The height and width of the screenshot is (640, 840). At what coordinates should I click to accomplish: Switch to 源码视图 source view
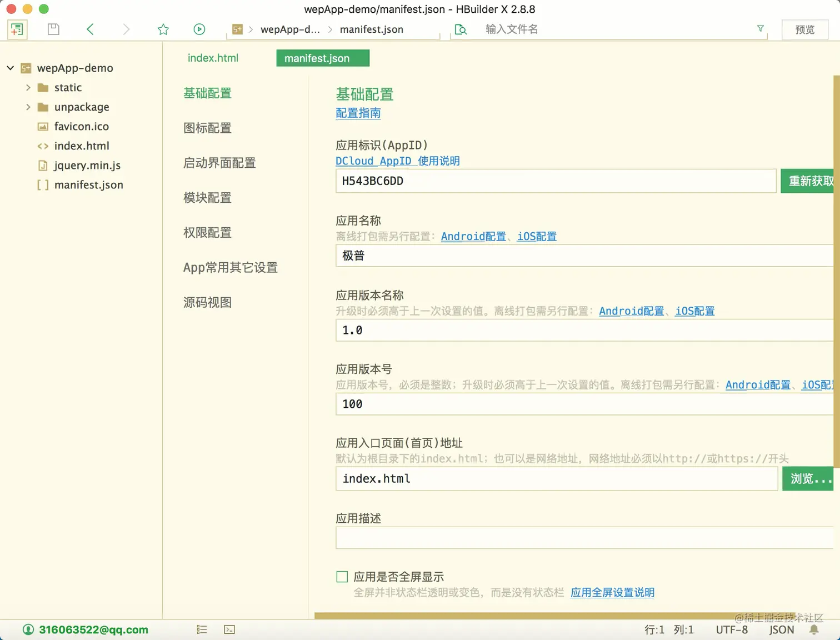coord(207,303)
